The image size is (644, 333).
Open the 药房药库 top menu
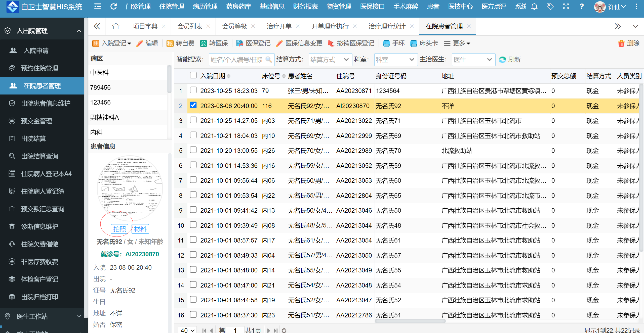238,7
